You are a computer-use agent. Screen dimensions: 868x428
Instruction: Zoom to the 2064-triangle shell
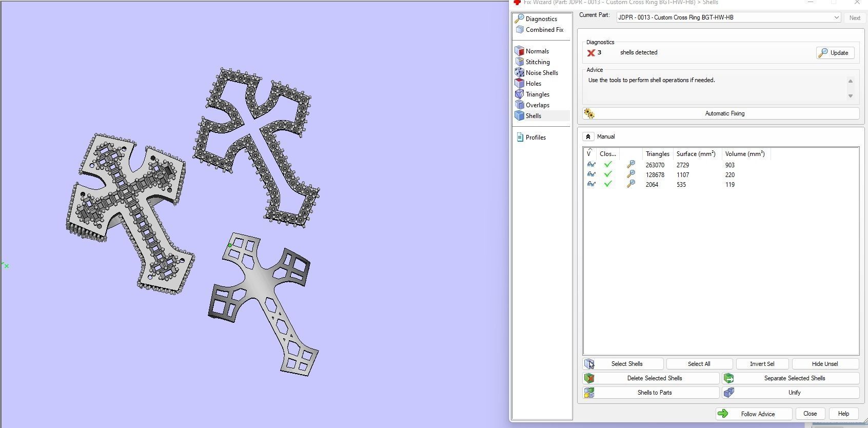click(631, 184)
